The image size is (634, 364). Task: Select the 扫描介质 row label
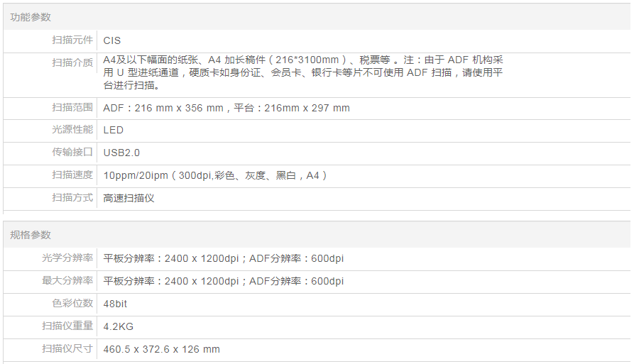[72, 62]
